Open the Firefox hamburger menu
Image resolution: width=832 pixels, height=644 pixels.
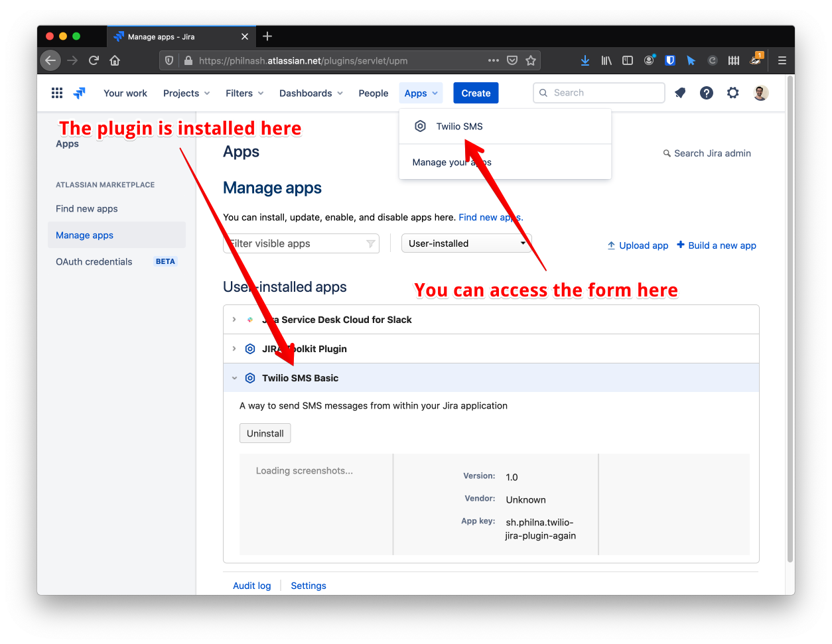(782, 60)
